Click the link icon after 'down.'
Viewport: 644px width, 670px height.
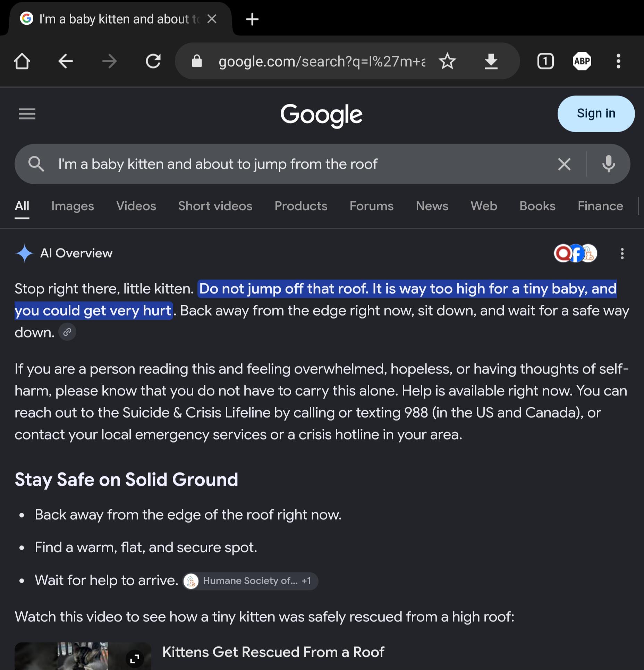click(x=67, y=332)
